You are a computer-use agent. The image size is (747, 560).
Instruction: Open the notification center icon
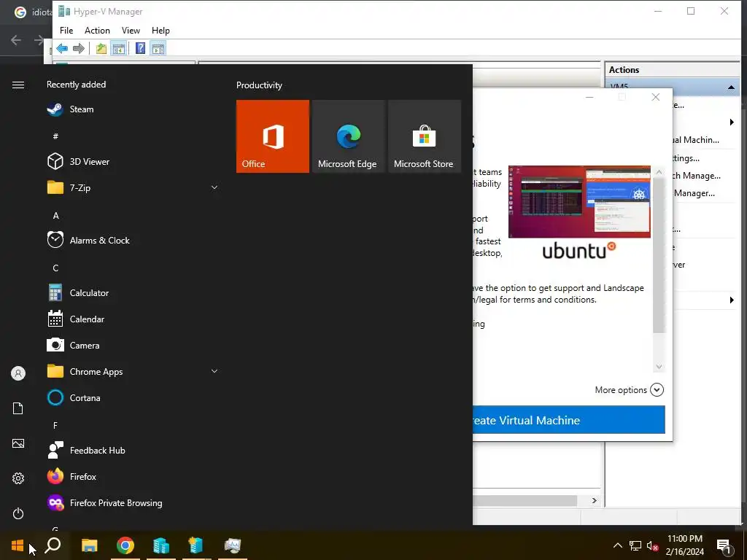click(724, 545)
